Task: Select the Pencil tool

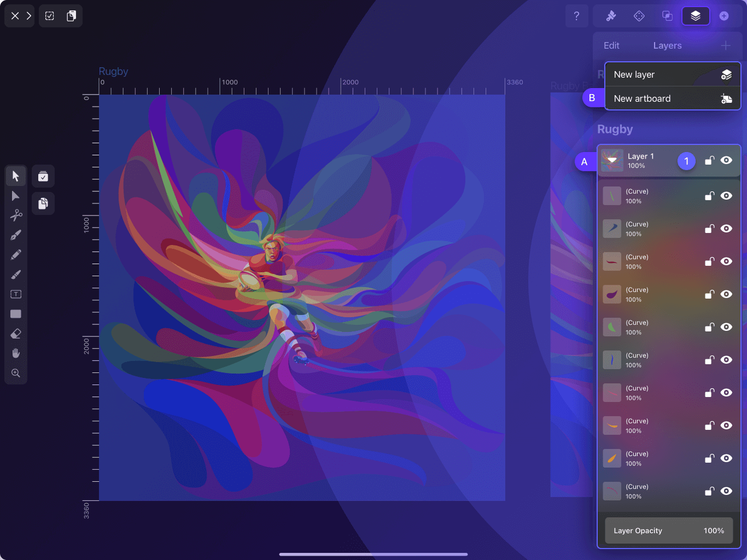Action: pos(16,255)
